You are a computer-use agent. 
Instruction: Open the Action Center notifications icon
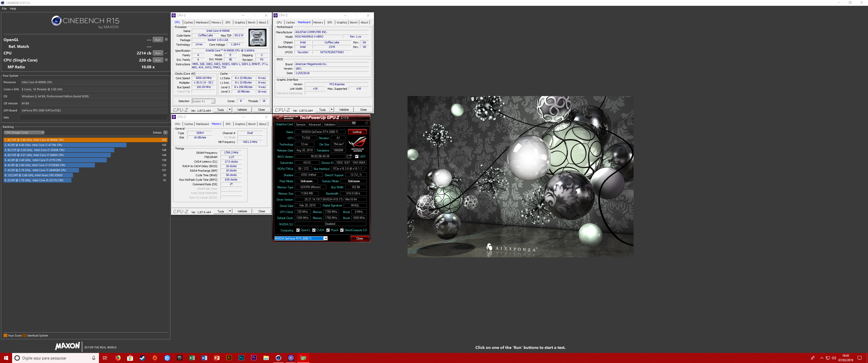(860, 358)
